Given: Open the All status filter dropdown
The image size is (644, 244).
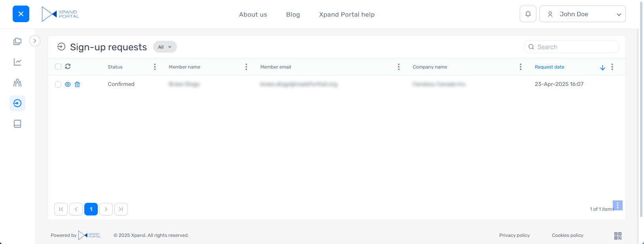Looking at the screenshot, I should [x=165, y=47].
